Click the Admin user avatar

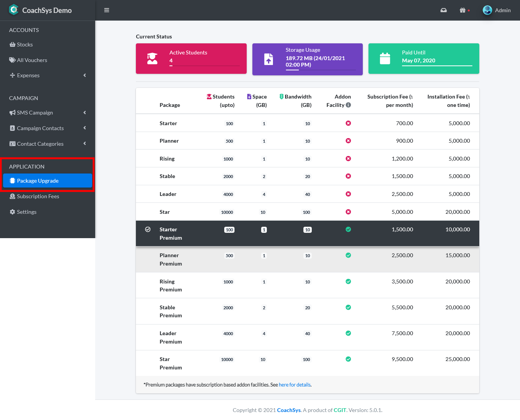(x=487, y=10)
